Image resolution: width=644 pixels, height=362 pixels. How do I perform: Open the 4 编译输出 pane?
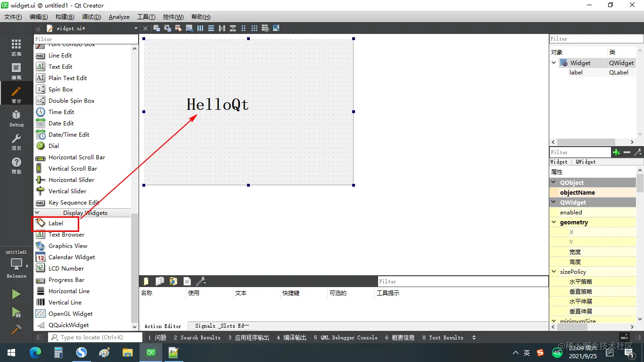point(292,337)
